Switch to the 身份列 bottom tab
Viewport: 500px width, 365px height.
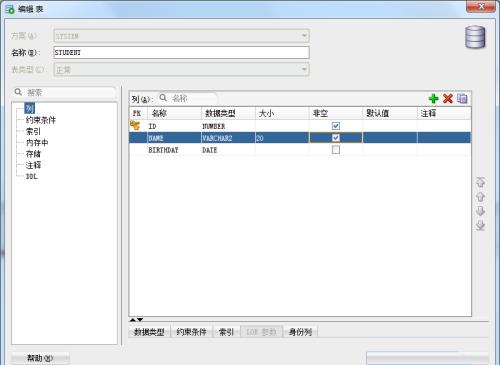[300, 332]
